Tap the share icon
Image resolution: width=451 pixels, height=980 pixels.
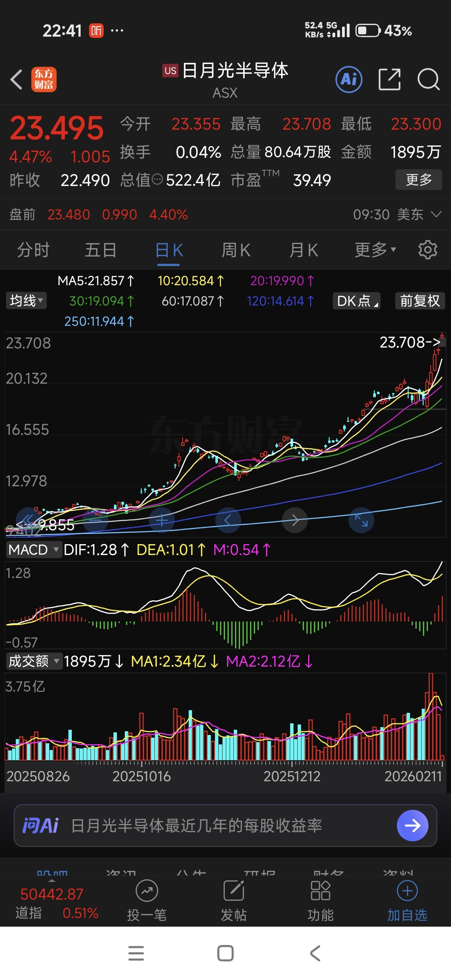389,80
